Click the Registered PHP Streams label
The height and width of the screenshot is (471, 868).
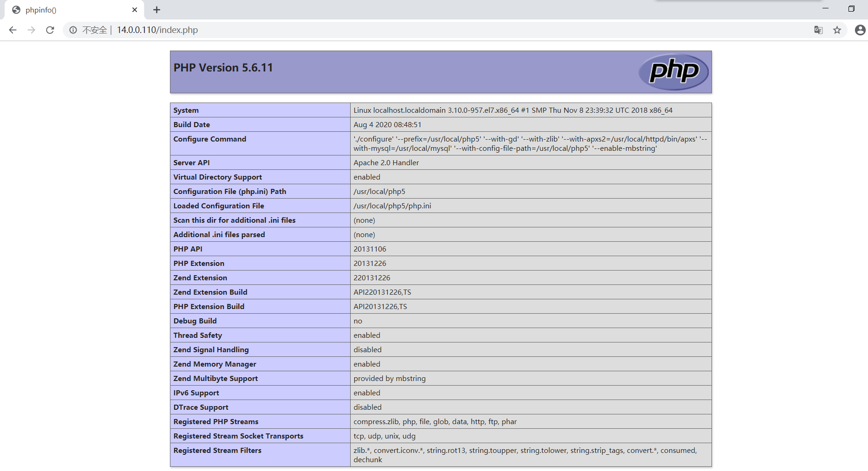tap(216, 422)
